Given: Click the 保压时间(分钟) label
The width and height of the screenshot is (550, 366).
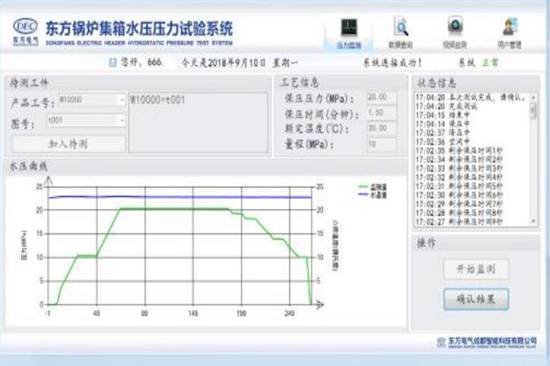Looking at the screenshot, I should coord(322,114).
